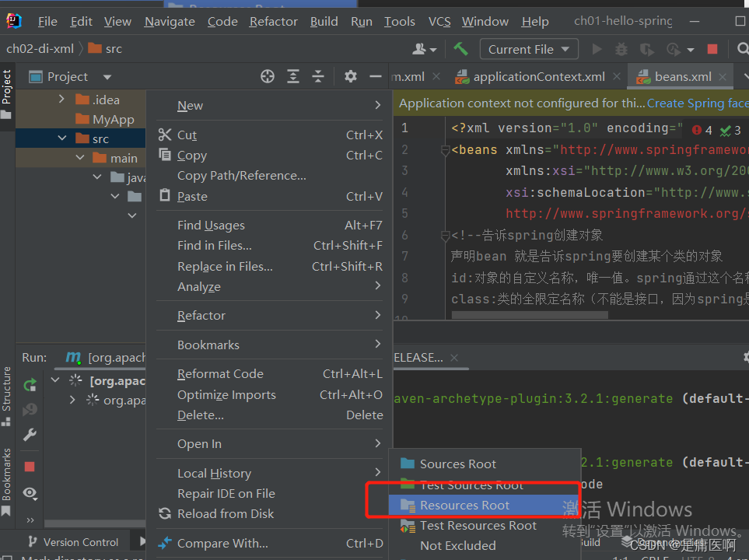Click the search magnifier icon in toolbar
This screenshot has height=560, width=749.
(x=742, y=49)
